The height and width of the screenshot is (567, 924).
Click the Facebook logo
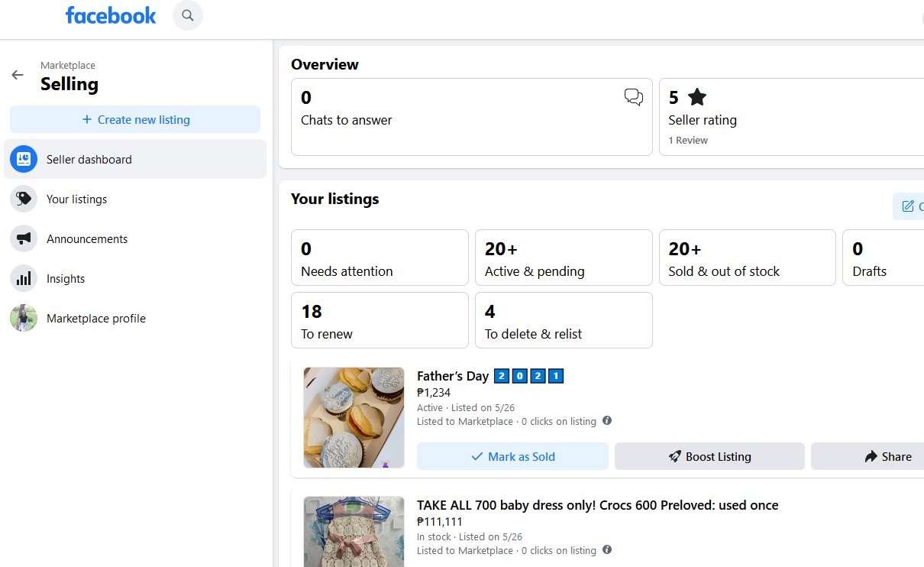coord(111,15)
